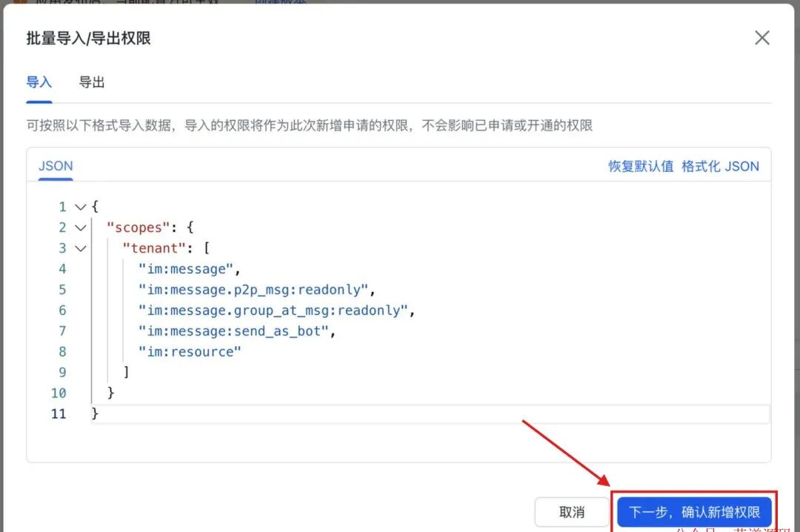Select the 导入 tab
The image size is (800, 532).
pyautogui.click(x=39, y=83)
